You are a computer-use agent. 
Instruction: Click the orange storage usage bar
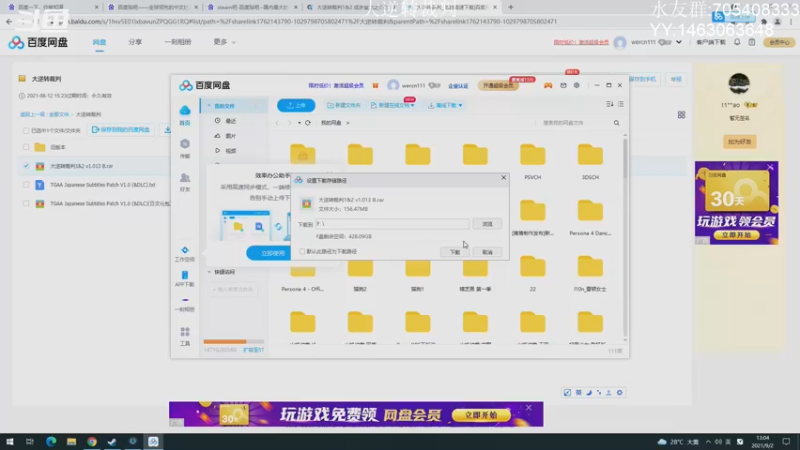[234, 341]
